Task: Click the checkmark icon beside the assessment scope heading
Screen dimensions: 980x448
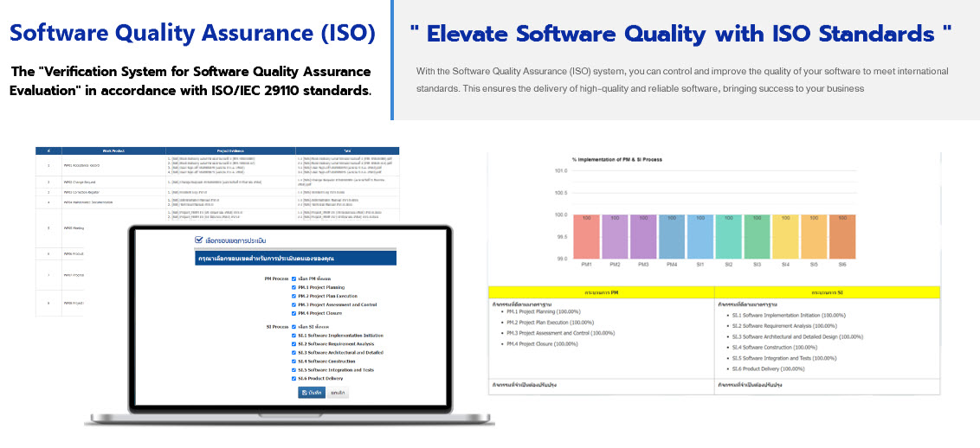Action: 199,240
